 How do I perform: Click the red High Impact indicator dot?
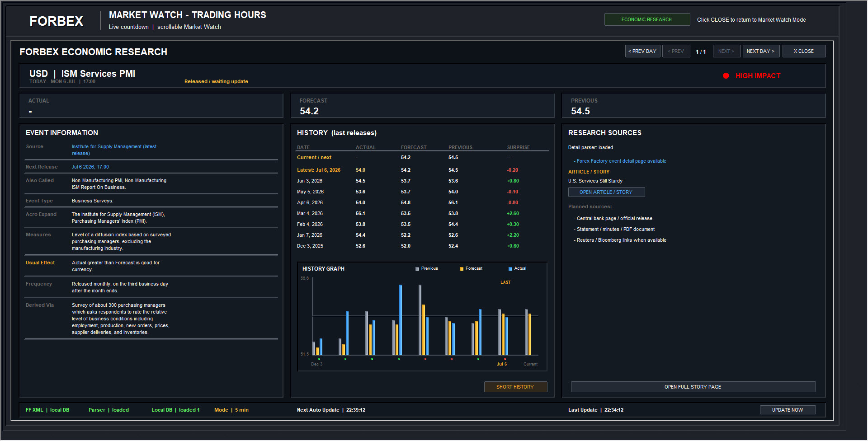[726, 76]
